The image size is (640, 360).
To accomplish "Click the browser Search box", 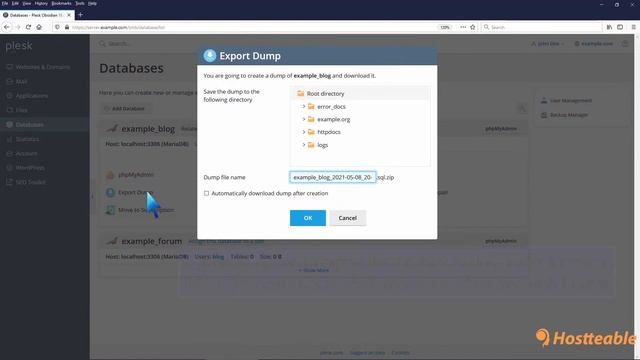I will (542, 27).
